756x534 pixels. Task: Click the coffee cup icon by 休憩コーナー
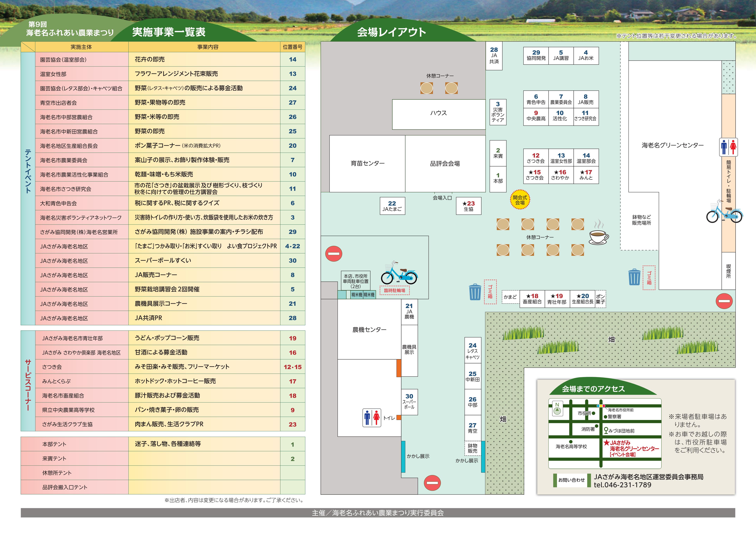pyautogui.click(x=599, y=233)
